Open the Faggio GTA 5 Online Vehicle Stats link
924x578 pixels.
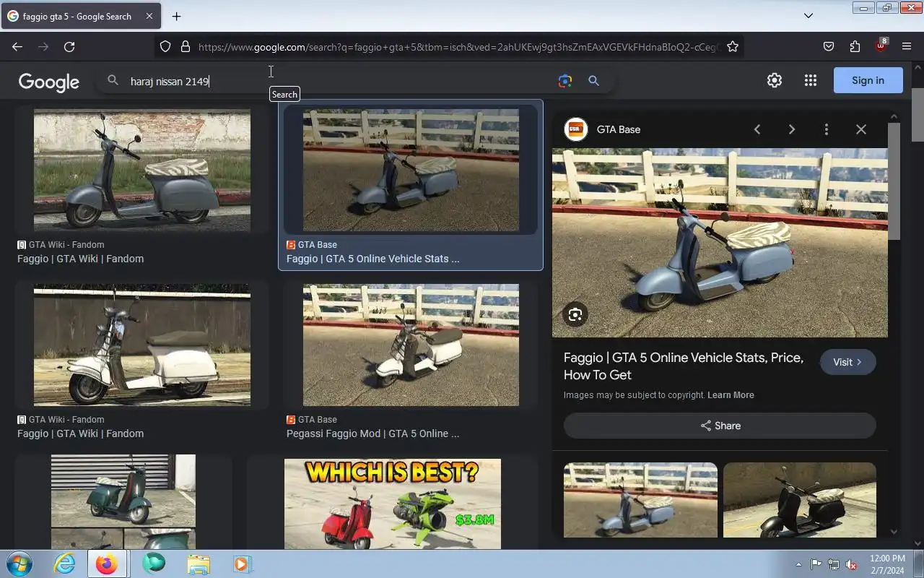(372, 259)
